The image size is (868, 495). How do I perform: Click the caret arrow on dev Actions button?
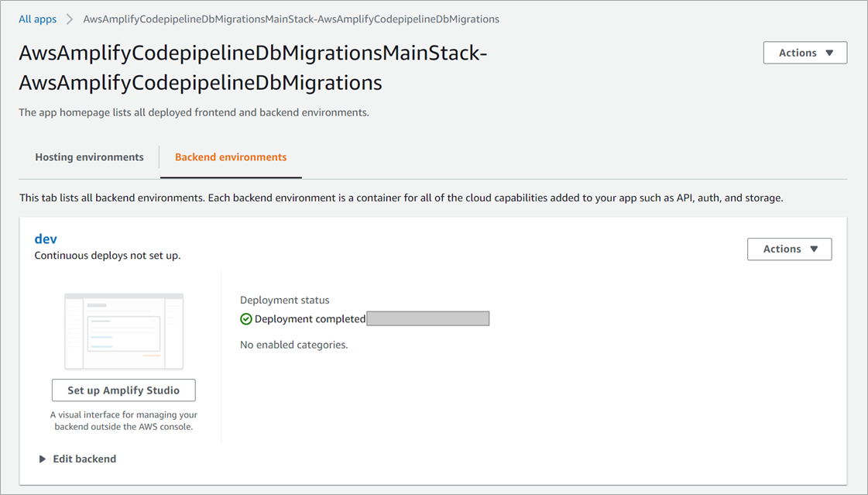(x=814, y=249)
